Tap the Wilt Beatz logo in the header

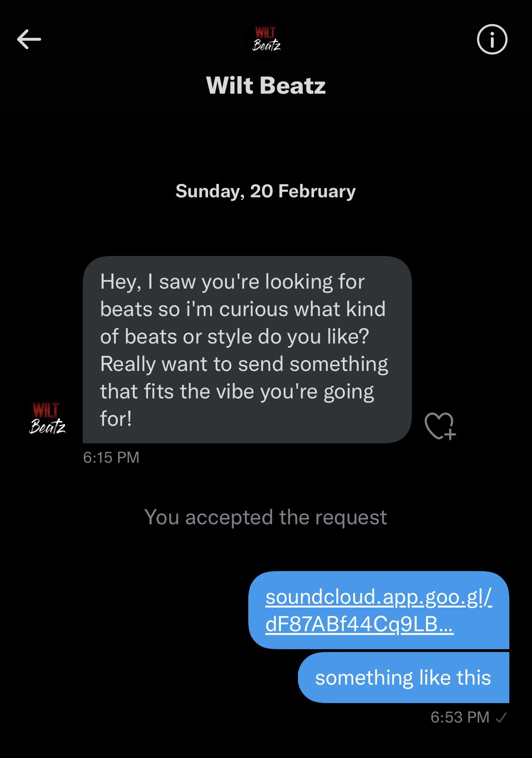pos(266,39)
